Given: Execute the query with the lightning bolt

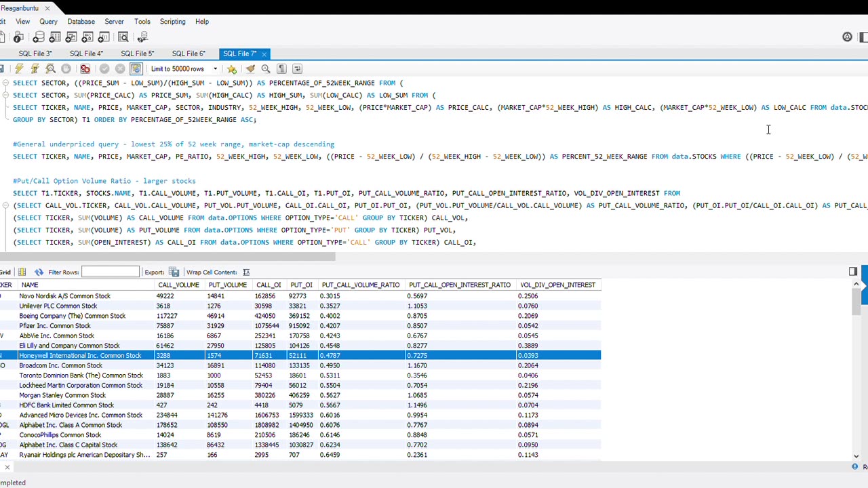Looking at the screenshot, I should click(x=19, y=68).
